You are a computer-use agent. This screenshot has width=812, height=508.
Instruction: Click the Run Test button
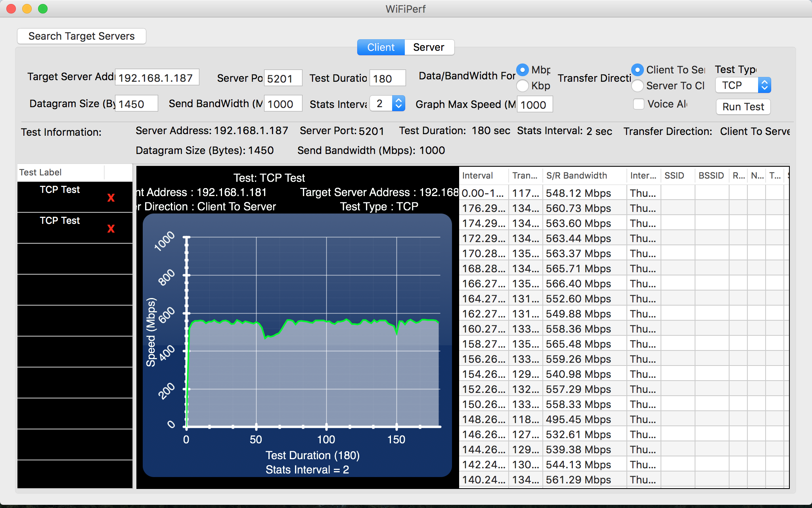(x=743, y=107)
